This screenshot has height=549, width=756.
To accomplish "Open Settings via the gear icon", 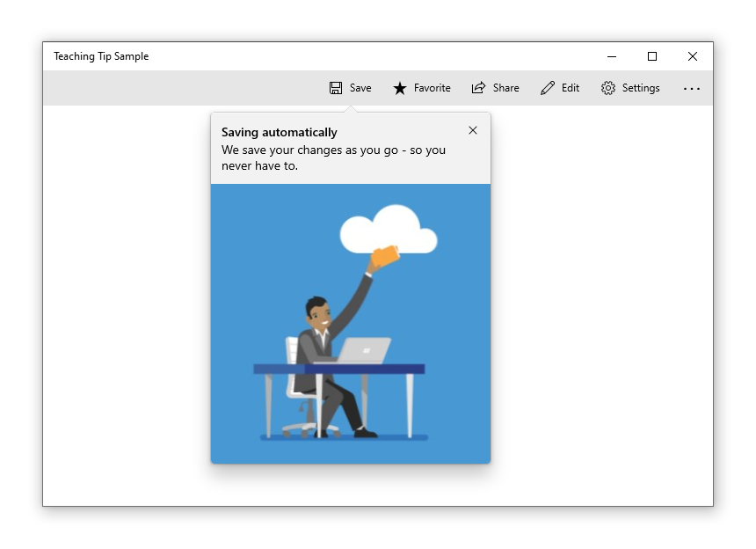I will click(x=607, y=88).
